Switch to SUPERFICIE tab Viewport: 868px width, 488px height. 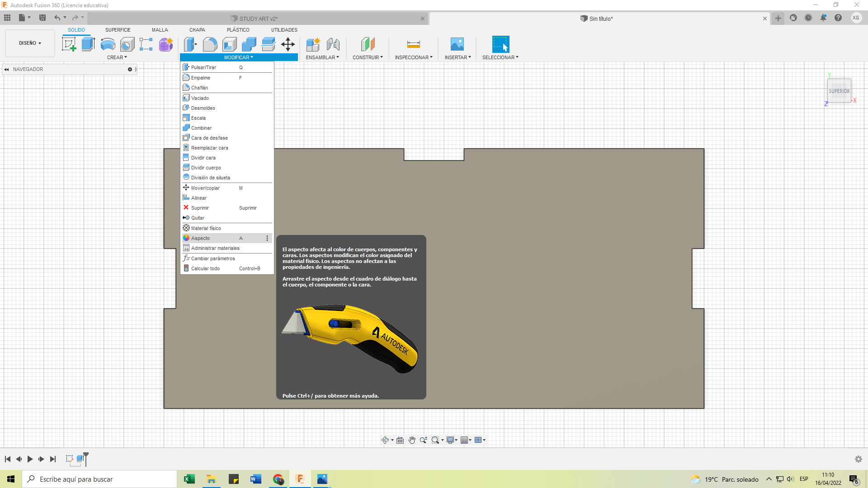pyautogui.click(x=118, y=30)
